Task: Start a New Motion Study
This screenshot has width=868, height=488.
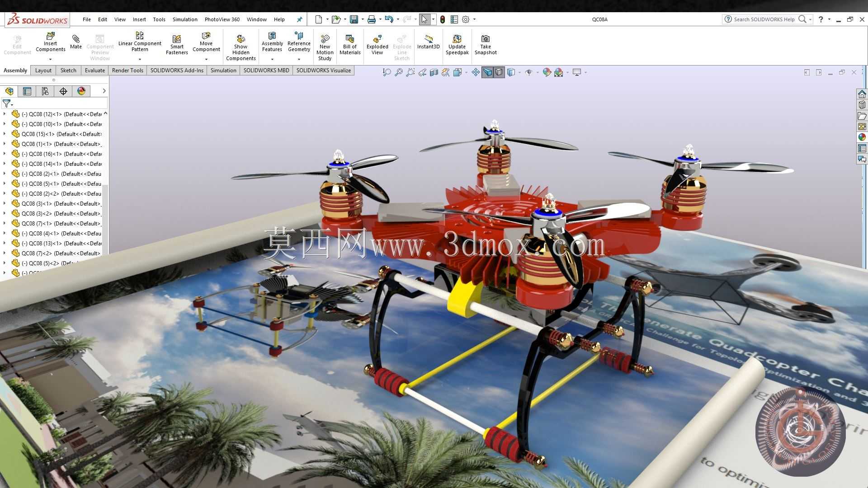Action: tap(325, 47)
